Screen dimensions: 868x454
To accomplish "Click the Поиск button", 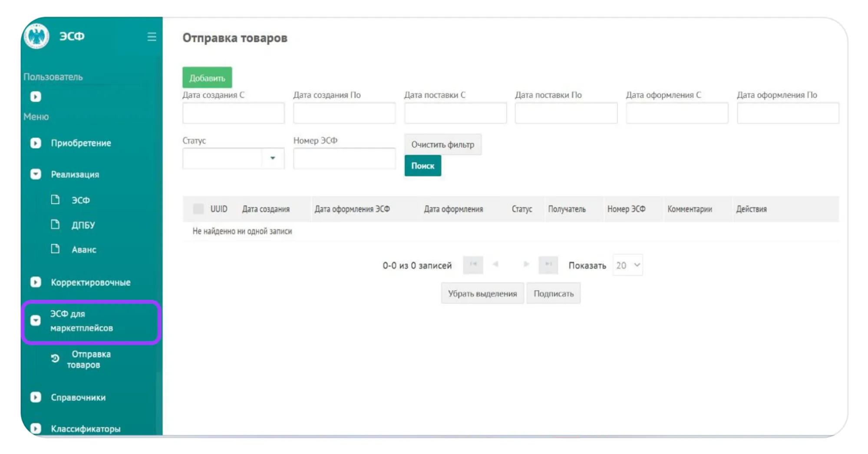I will 422,166.
